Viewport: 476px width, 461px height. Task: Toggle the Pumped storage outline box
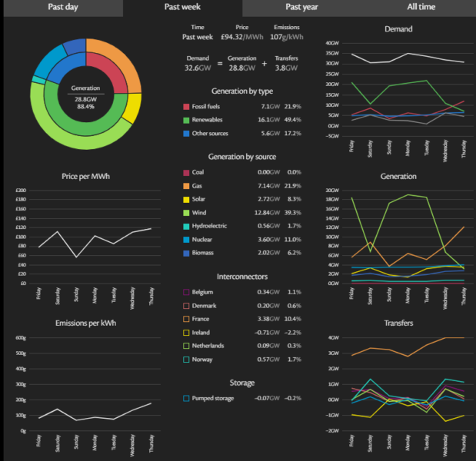pos(186,398)
